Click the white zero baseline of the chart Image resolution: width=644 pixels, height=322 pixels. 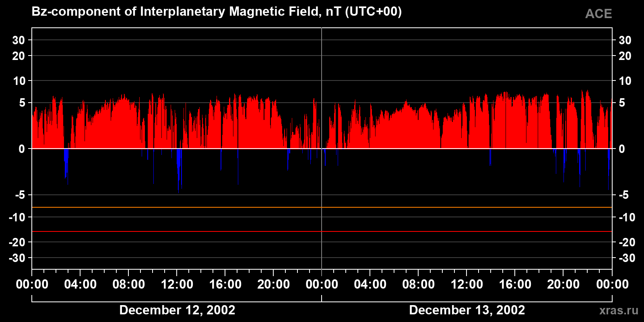(322, 149)
